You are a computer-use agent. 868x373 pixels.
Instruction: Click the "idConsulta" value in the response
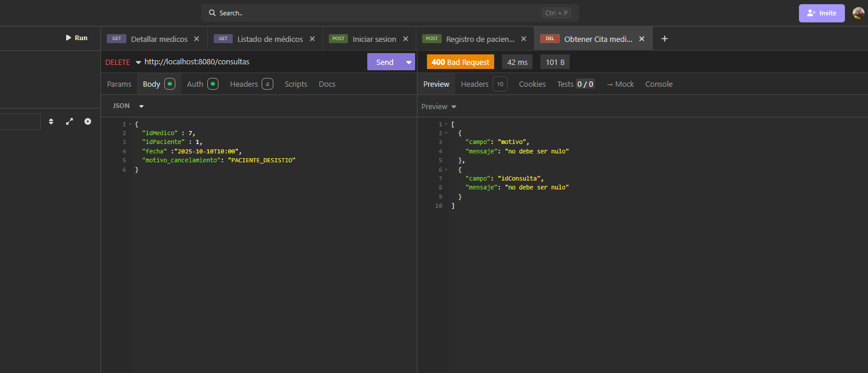520,178
